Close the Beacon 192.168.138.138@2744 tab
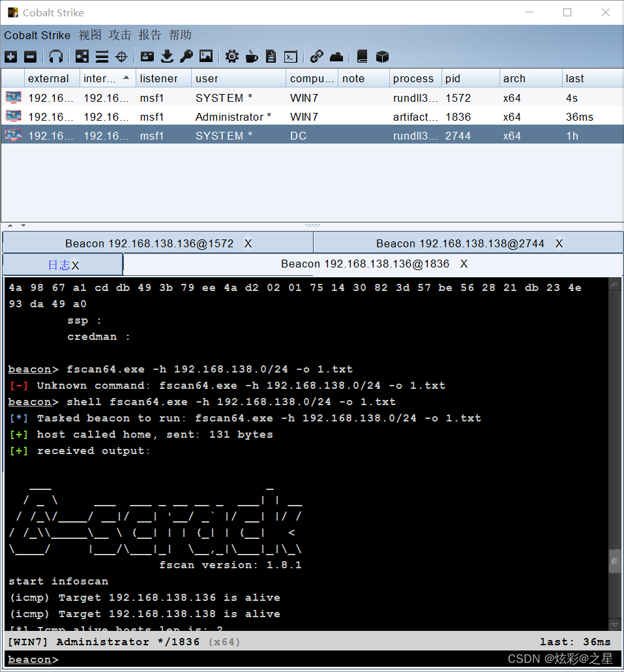Image resolution: width=624 pixels, height=672 pixels. point(559,243)
